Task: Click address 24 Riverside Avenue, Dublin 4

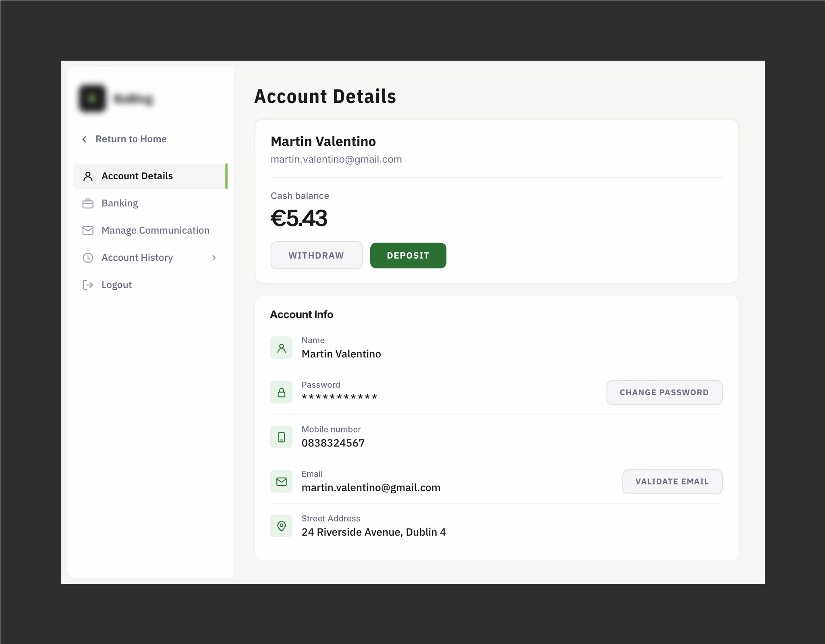Action: 373,532
